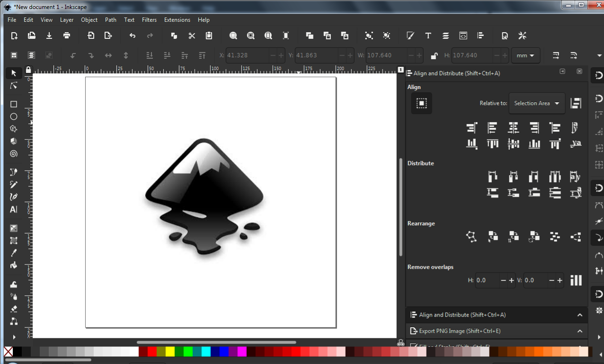604x364 pixels.
Task: Select the Node edit tool
Action: [14, 86]
